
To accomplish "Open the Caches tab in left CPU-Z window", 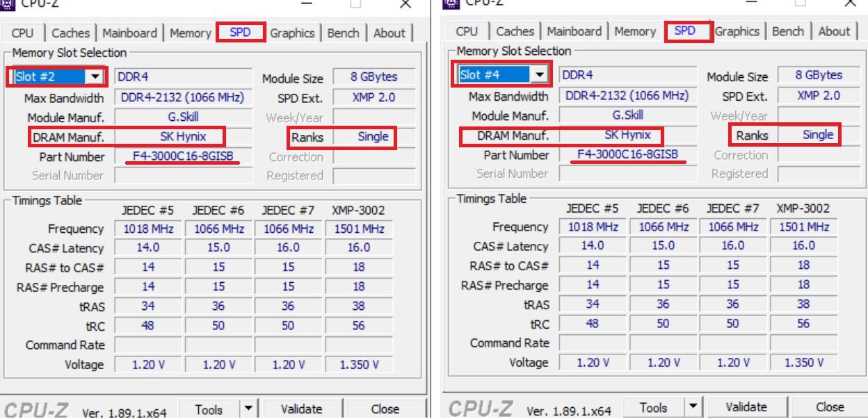I will tap(70, 33).
